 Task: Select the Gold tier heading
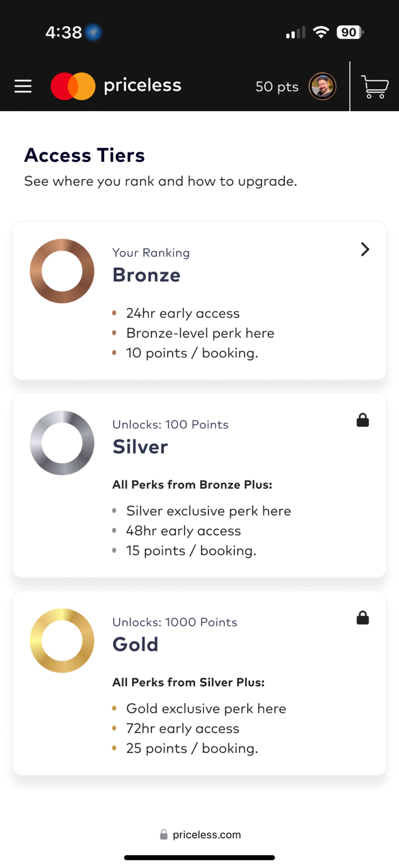pyautogui.click(x=135, y=644)
